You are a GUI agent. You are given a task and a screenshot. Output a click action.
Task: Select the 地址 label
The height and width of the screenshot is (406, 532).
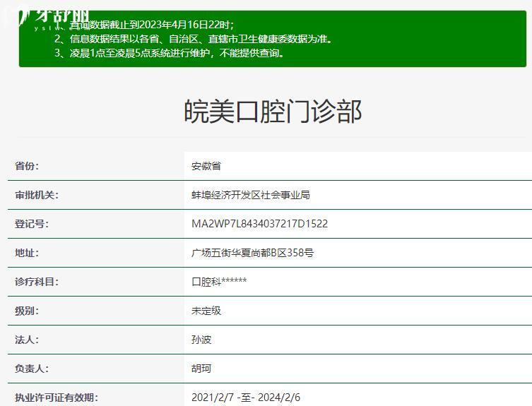coord(27,253)
